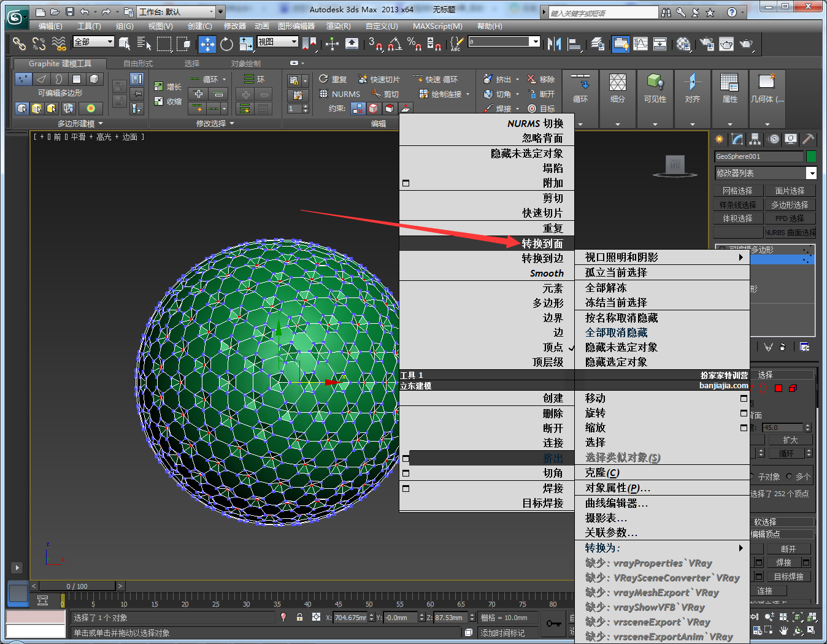Open the Material Editor icon

[x=683, y=44]
